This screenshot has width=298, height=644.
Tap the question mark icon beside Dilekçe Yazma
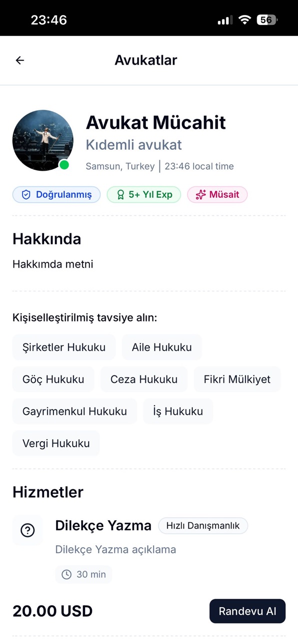pyautogui.click(x=27, y=530)
